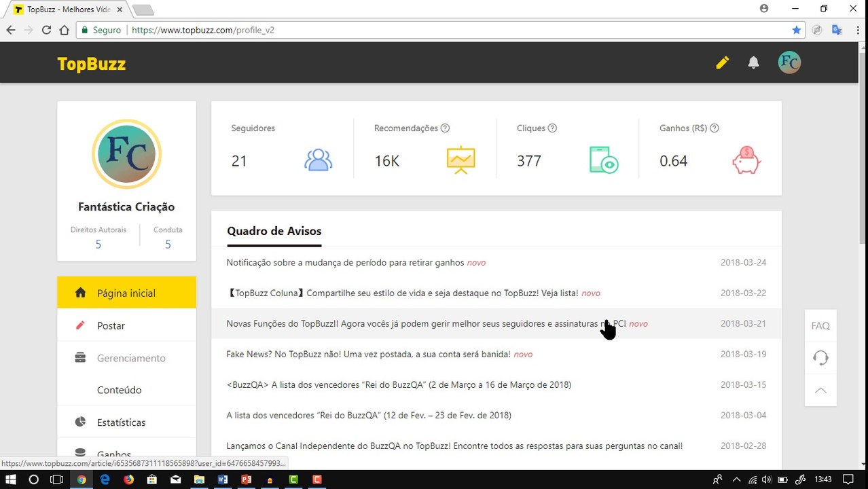868x489 pixels.
Task: Open the Canal Independente do BuzzQA notice
Action: (x=454, y=446)
